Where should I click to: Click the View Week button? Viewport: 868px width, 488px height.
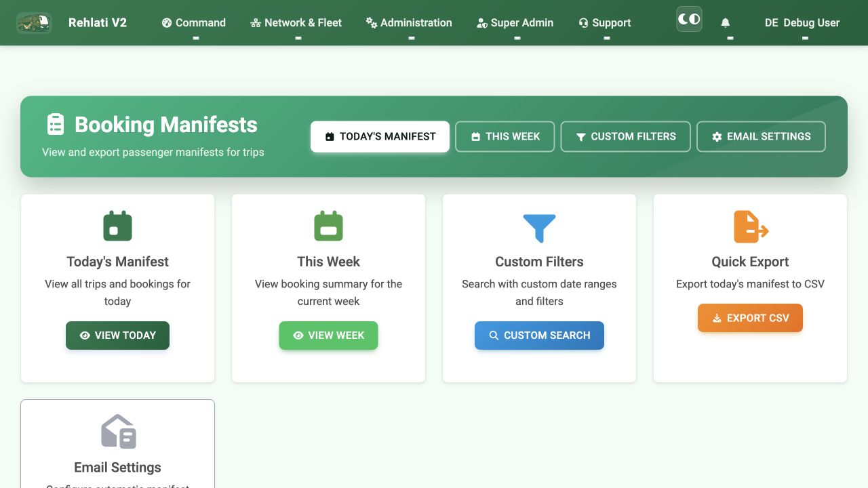328,335
